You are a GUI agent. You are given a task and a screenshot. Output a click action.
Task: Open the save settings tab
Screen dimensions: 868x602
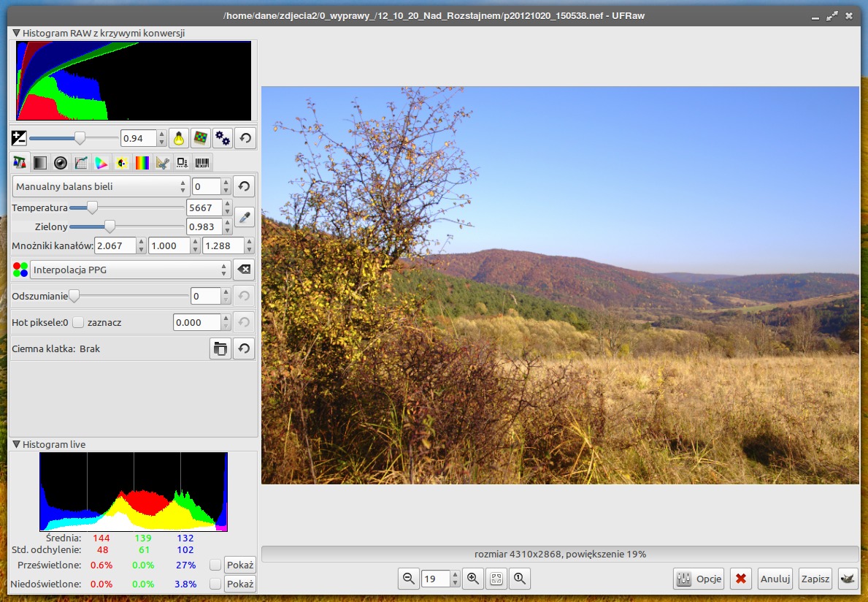(x=182, y=162)
